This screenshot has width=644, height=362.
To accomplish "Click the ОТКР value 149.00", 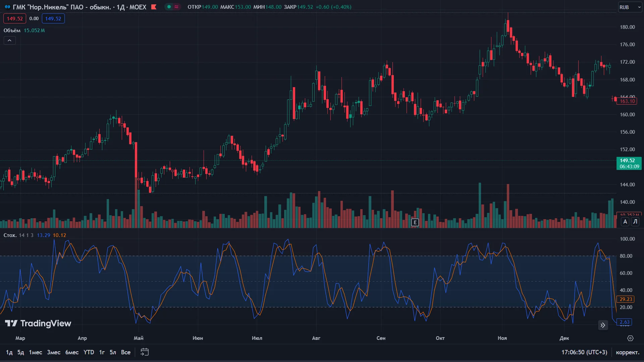I will (x=210, y=7).
